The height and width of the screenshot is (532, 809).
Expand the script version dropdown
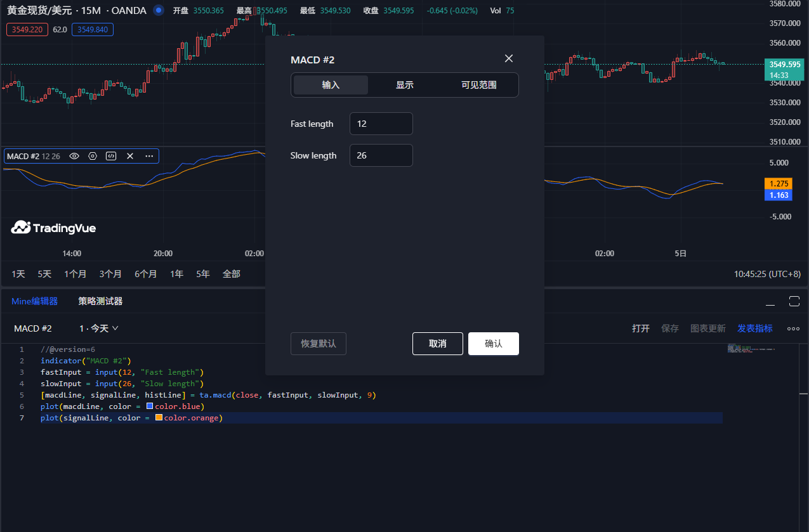pos(100,328)
